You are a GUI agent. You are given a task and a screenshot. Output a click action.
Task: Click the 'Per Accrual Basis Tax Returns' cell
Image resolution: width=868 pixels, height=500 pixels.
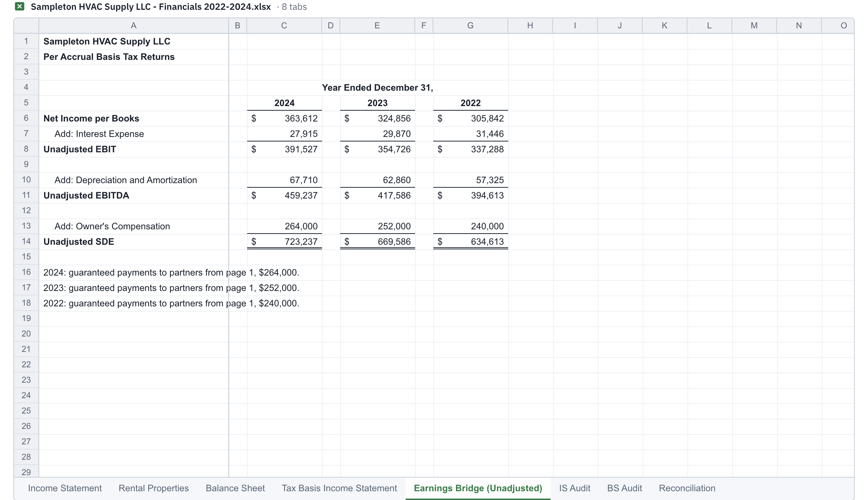[133, 57]
